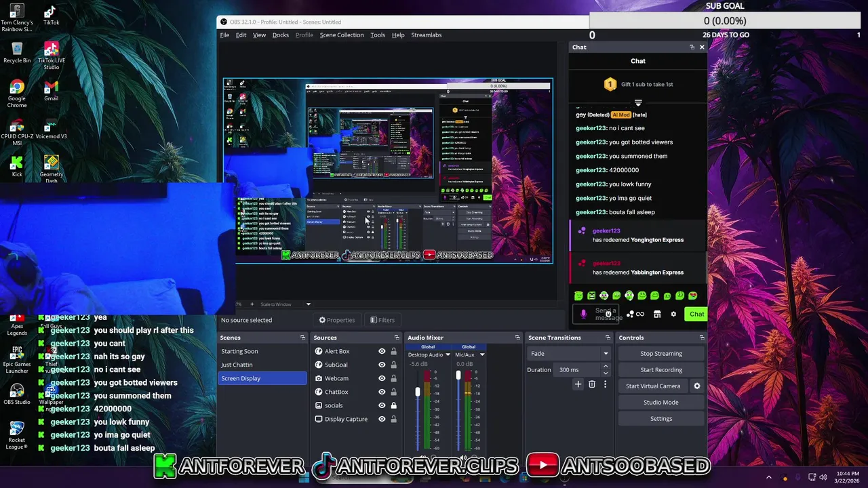868x488 pixels.
Task: Enable Studio Mode
Action: [x=661, y=402]
